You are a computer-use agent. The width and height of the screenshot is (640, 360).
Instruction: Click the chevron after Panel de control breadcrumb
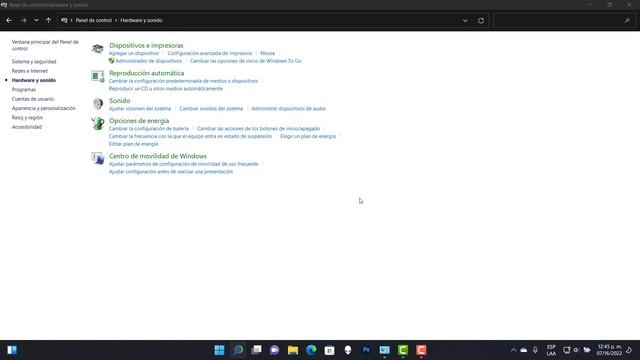pos(116,20)
